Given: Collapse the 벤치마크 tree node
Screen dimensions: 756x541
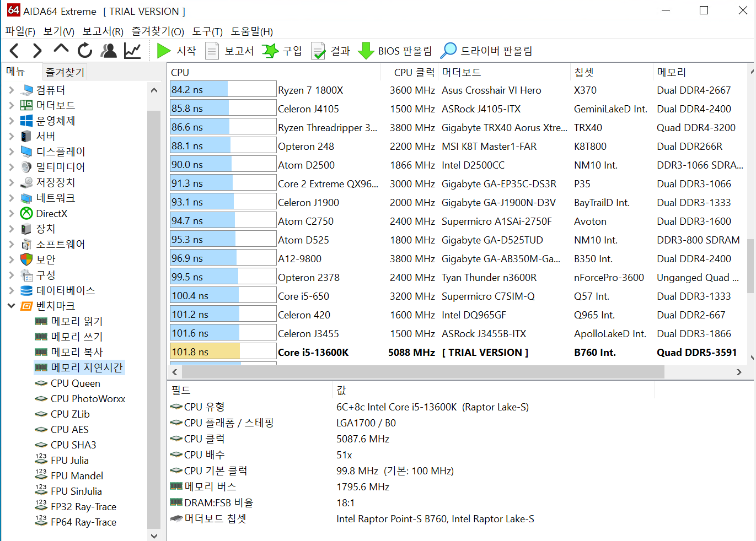Looking at the screenshot, I should point(12,306).
